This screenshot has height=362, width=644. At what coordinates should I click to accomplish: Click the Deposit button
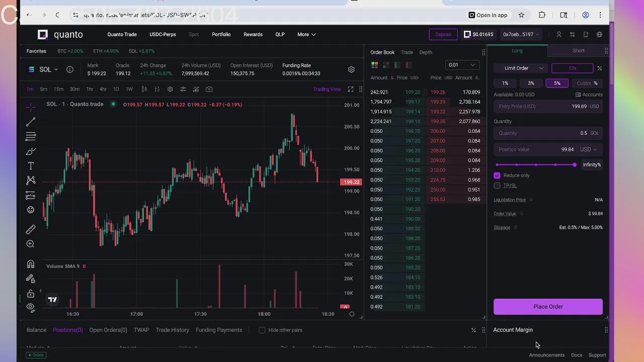pyautogui.click(x=443, y=34)
